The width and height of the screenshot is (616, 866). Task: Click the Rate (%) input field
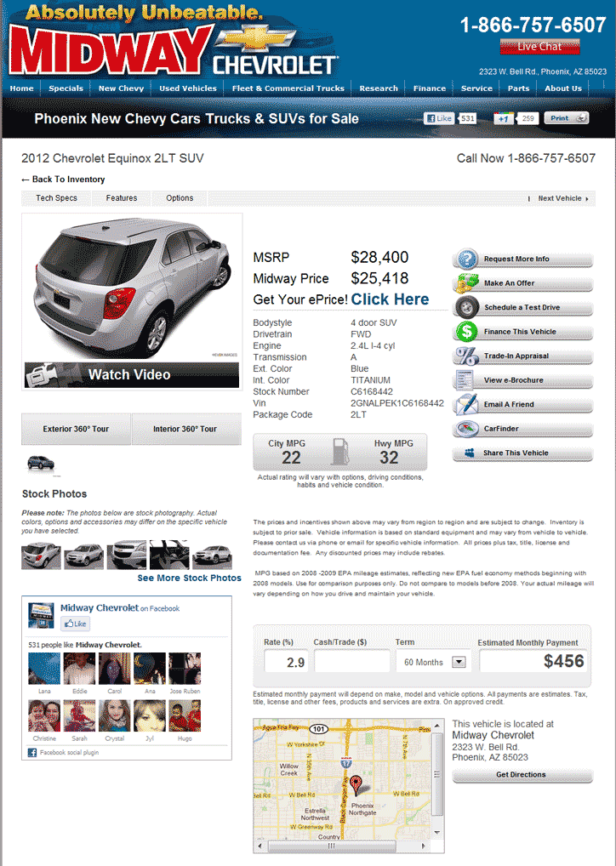tap(286, 661)
